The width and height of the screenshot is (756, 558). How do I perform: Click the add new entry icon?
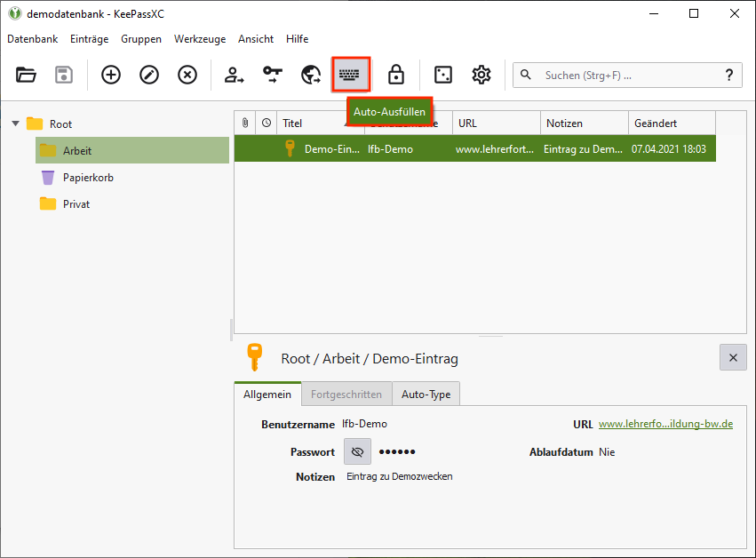[x=111, y=75]
